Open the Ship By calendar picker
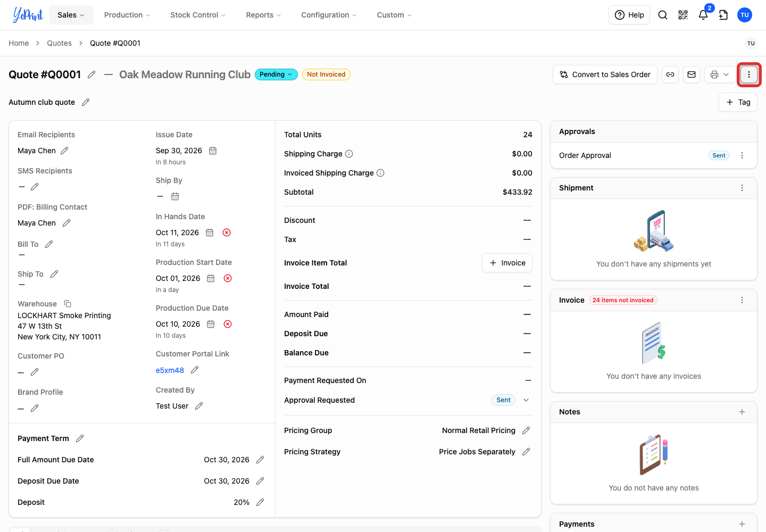 pyautogui.click(x=175, y=196)
